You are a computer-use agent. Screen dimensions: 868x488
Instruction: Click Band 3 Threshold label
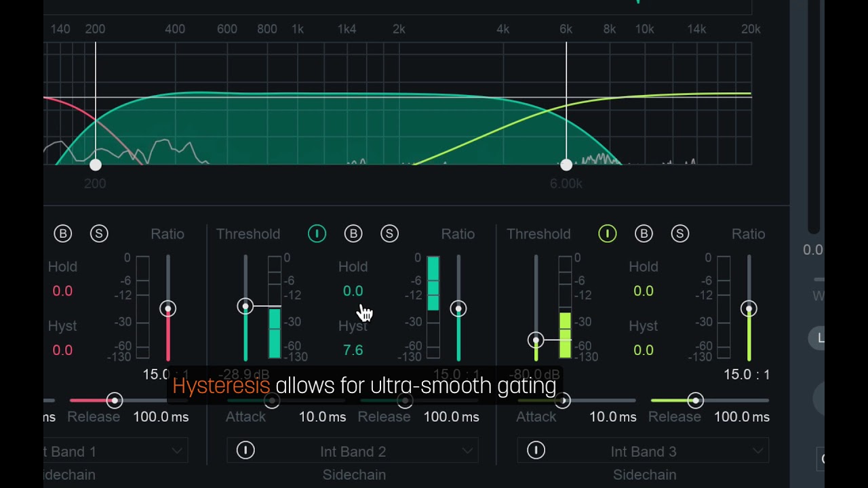tap(538, 234)
